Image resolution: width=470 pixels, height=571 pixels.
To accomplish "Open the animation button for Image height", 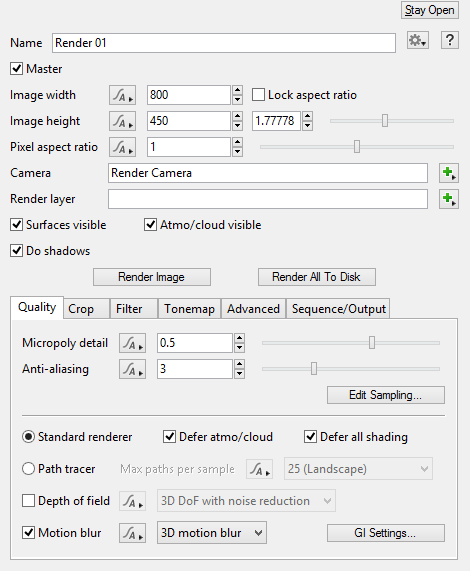I will (122, 121).
